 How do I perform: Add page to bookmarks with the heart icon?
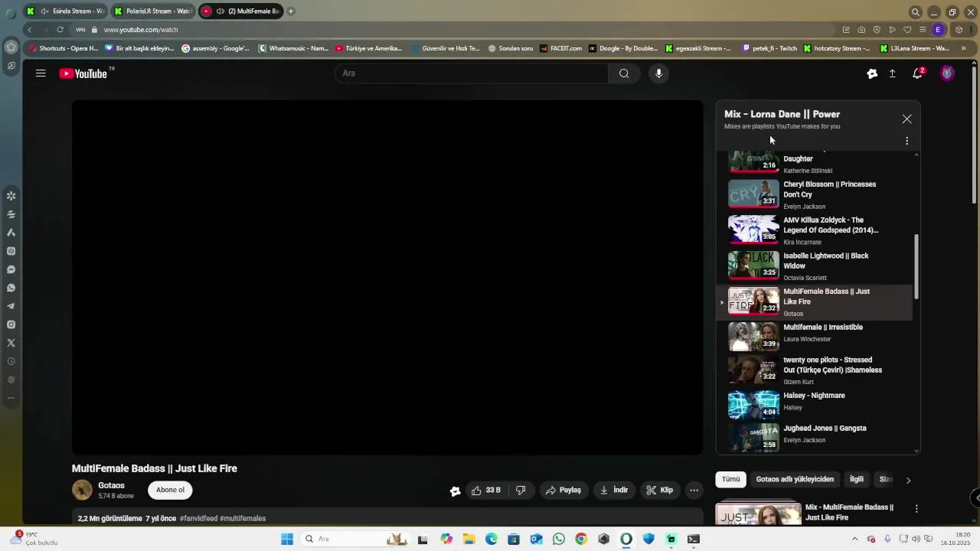pos(907,30)
